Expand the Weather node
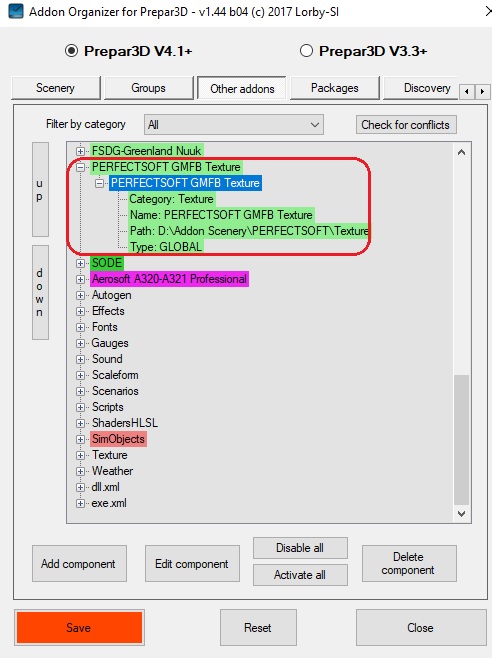Screen dimensions: 492x658 (x=80, y=471)
